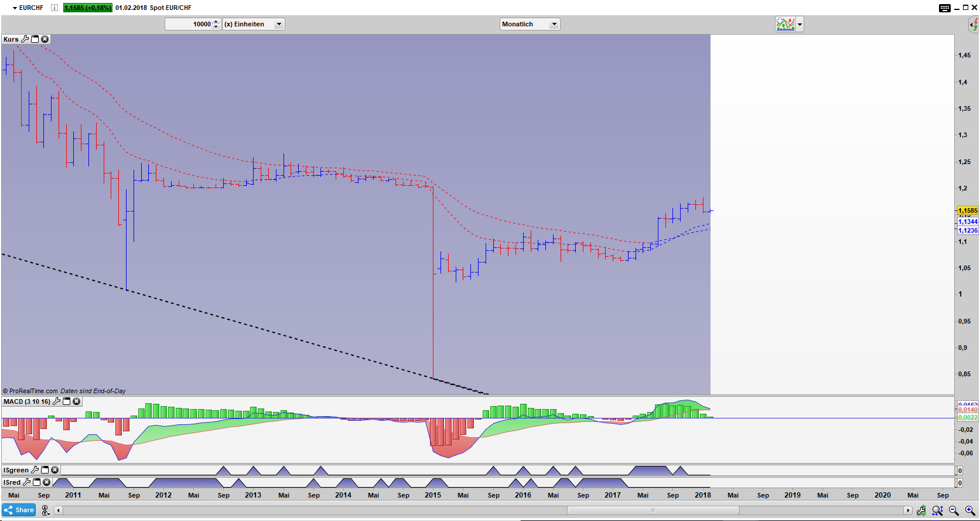Remove the ISgreen indicator panel
Viewport: 980px width, 521px height.
(x=54, y=470)
